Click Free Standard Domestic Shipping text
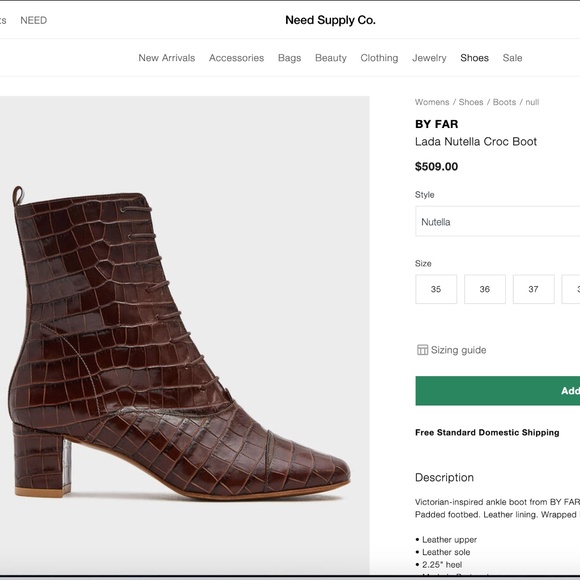This screenshot has height=580, width=580. (487, 432)
